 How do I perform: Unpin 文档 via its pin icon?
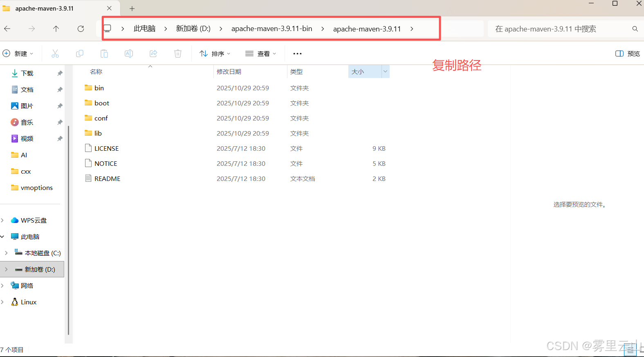click(60, 89)
